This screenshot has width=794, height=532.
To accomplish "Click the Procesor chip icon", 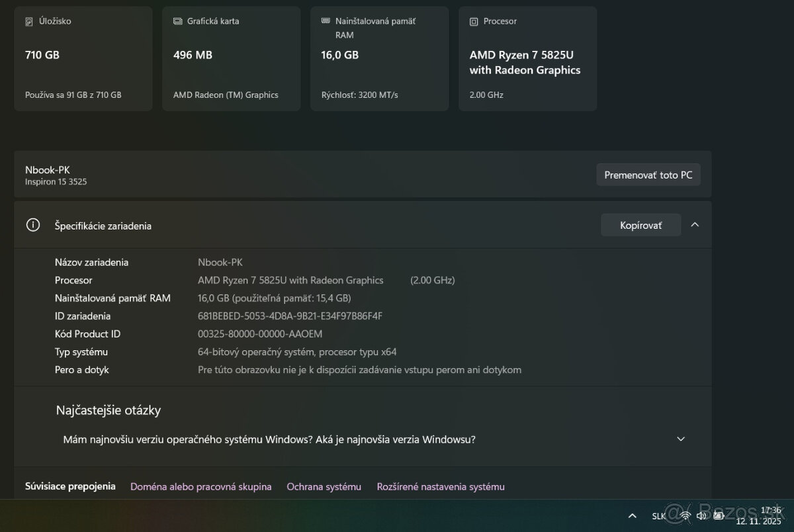I will coord(474,21).
